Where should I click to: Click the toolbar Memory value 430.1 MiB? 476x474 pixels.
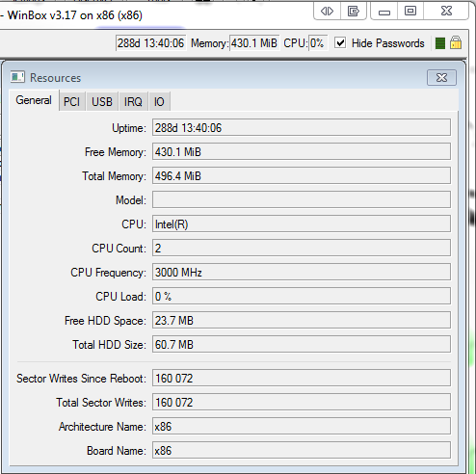point(254,43)
